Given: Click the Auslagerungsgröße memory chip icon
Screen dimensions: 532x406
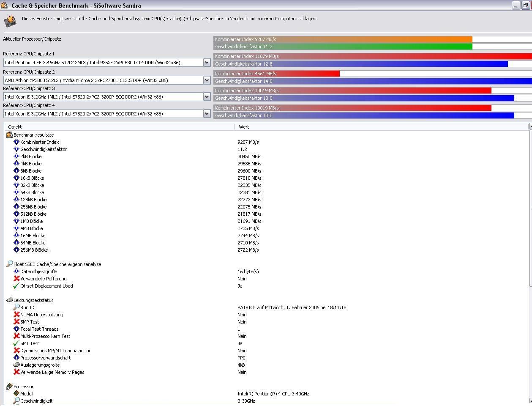Looking at the screenshot, I should 16,365.
